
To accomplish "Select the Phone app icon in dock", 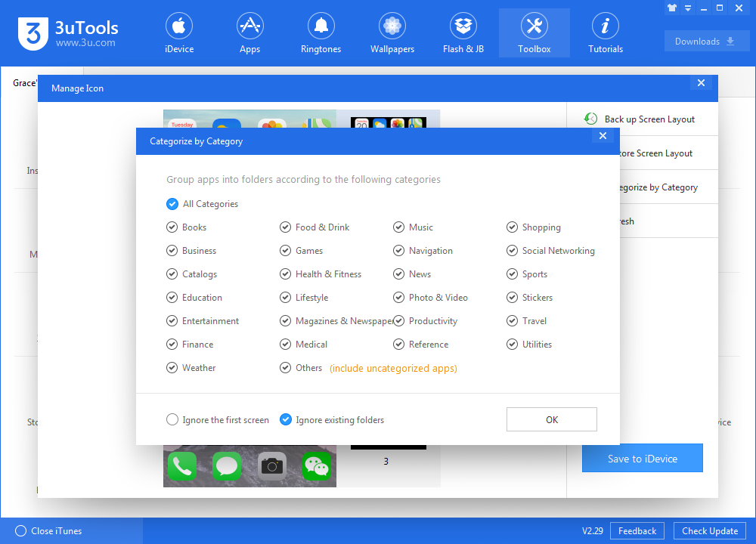I will [182, 466].
